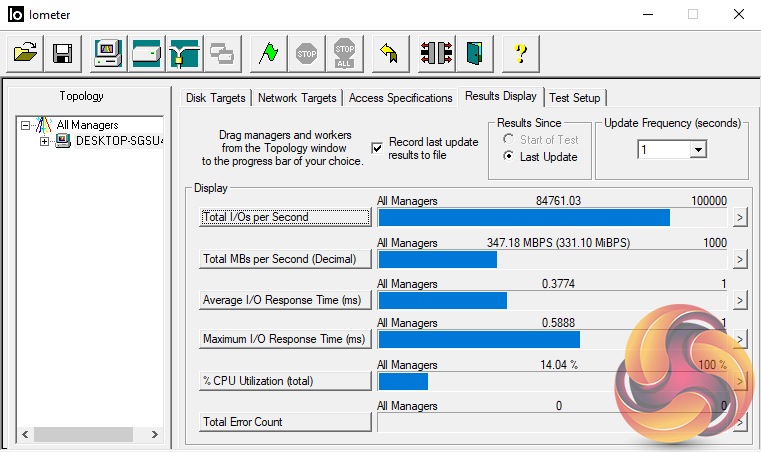Click the CPU Utilization progress bar
Image resolution: width=761 pixels, height=452 pixels.
click(552, 381)
